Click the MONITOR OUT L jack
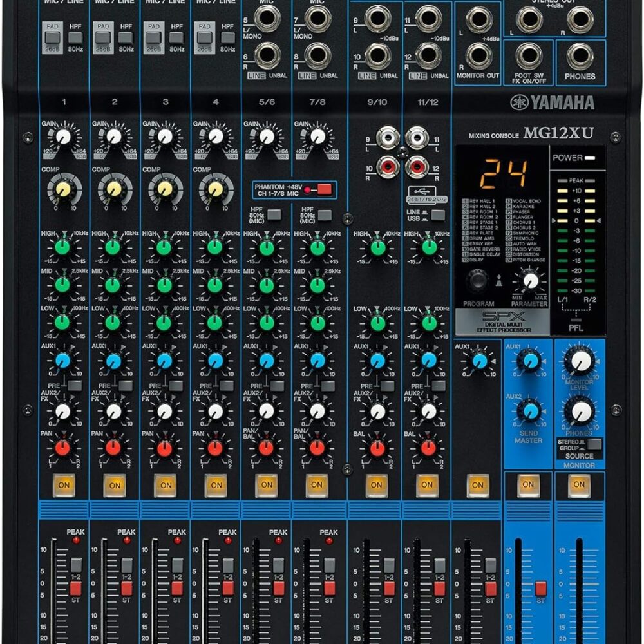Viewport: 644px width, 644px height. click(478, 19)
